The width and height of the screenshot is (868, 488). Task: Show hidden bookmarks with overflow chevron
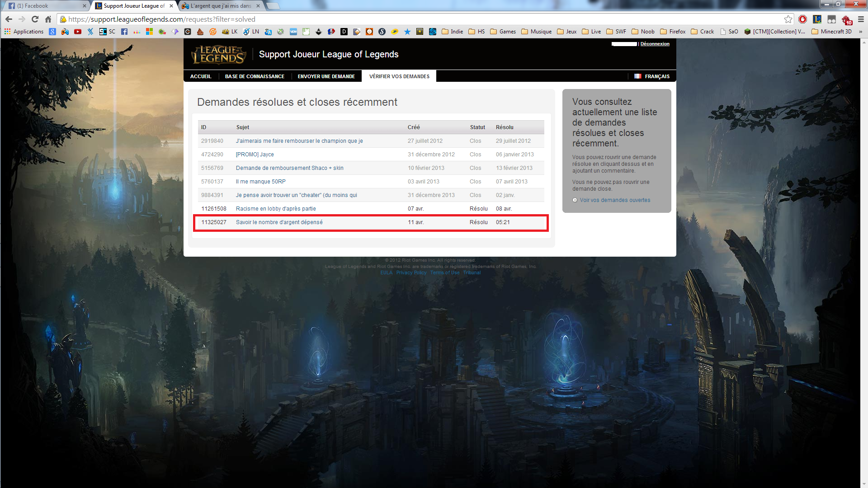[x=860, y=32]
